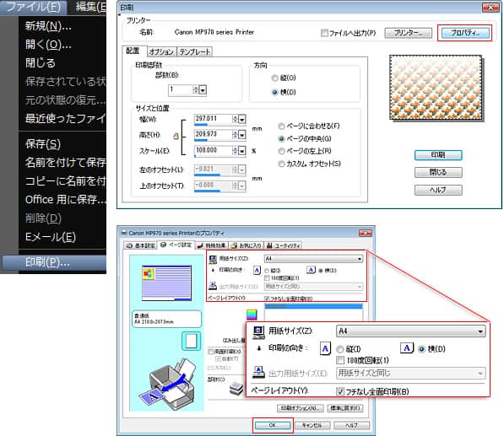504x436 pixels.
Task: Click the プロパティ button
Action: click(x=465, y=33)
